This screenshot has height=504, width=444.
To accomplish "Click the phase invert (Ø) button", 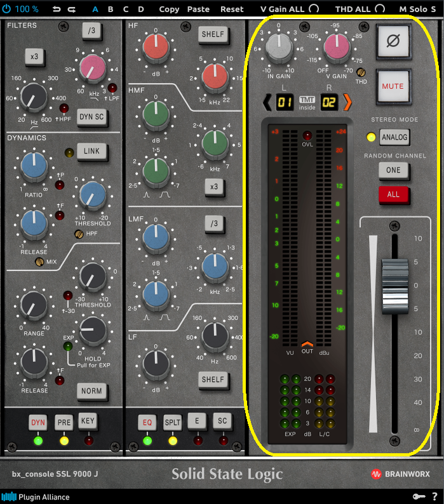I will coord(393,41).
